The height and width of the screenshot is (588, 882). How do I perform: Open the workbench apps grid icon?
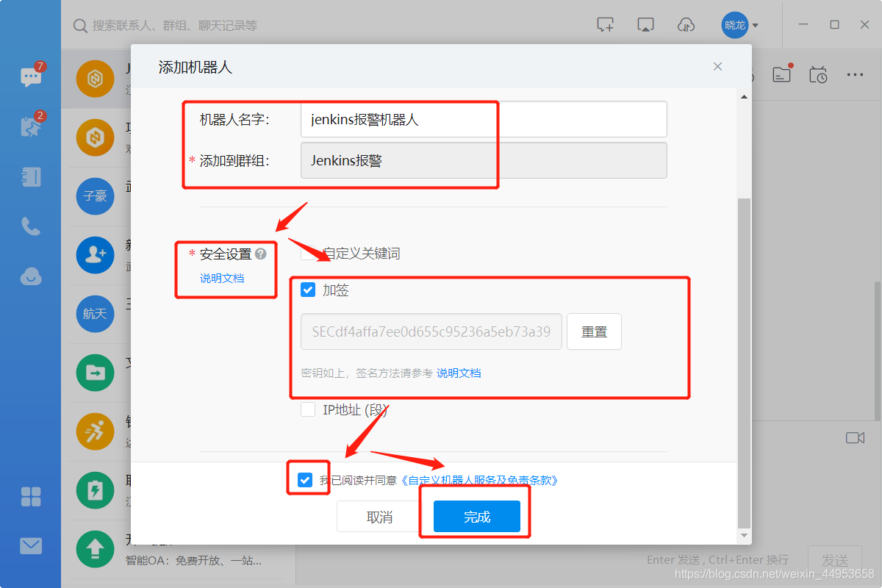(x=31, y=497)
